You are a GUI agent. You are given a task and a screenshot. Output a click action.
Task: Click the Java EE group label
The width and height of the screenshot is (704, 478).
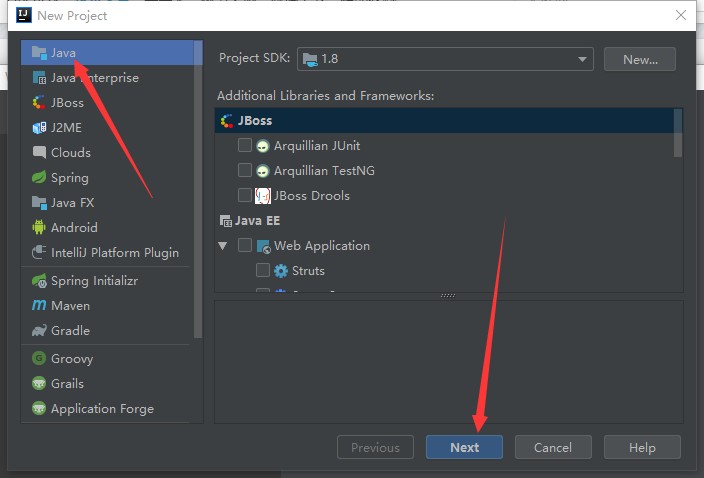coord(257,221)
